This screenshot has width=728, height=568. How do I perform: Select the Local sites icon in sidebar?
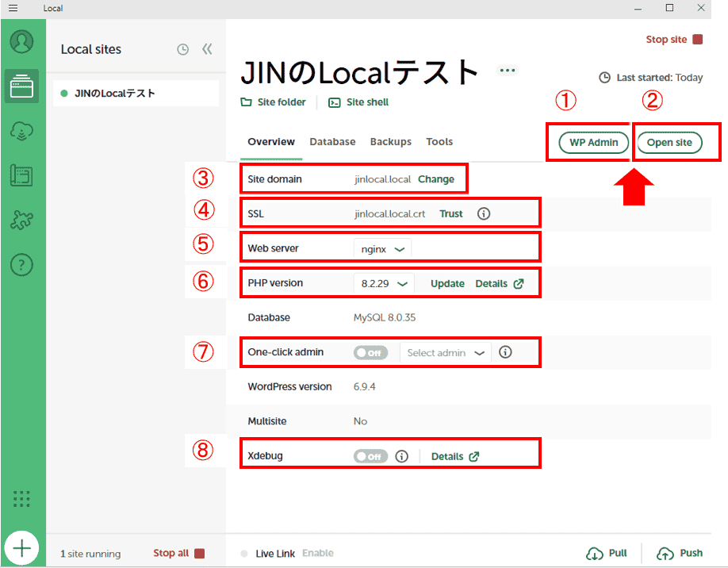[22, 86]
